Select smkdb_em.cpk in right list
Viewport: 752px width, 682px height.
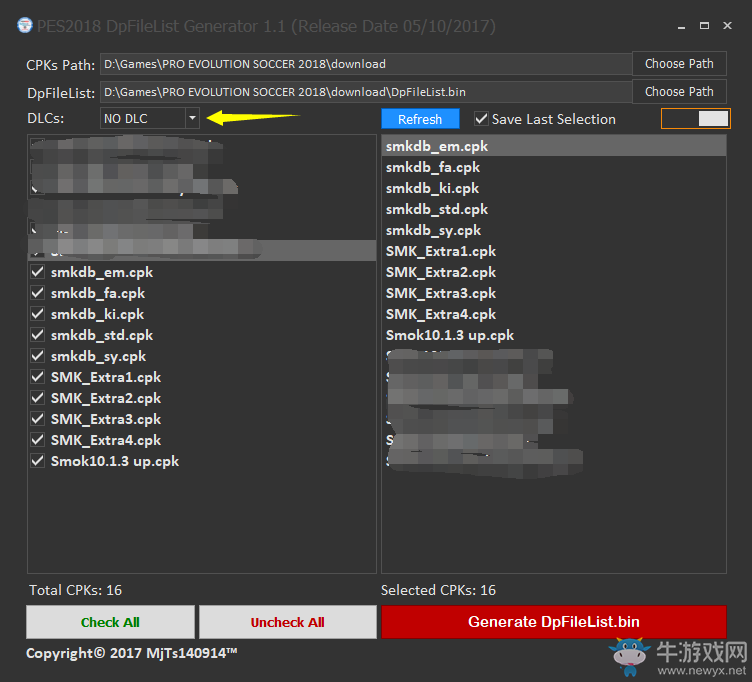pyautogui.click(x=554, y=146)
